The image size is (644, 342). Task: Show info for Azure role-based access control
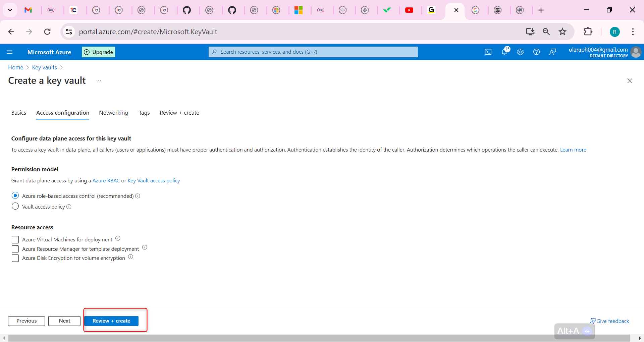(138, 196)
